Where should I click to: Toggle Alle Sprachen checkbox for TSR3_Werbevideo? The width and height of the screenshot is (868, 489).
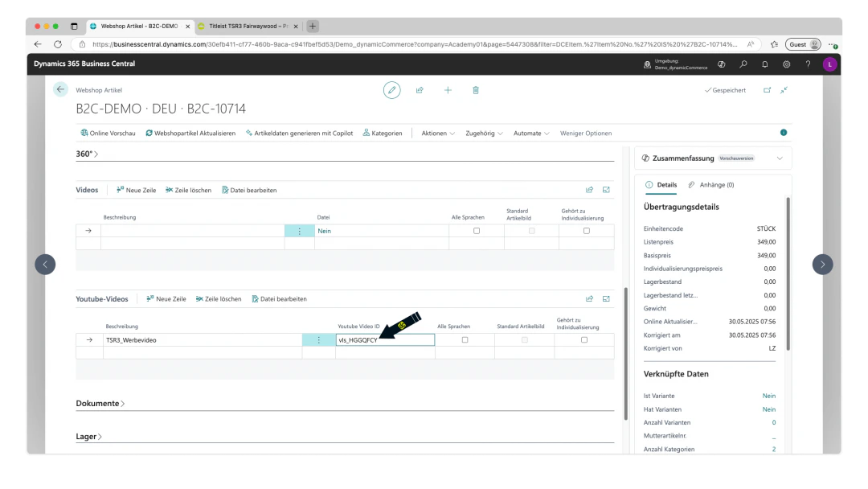coord(465,340)
